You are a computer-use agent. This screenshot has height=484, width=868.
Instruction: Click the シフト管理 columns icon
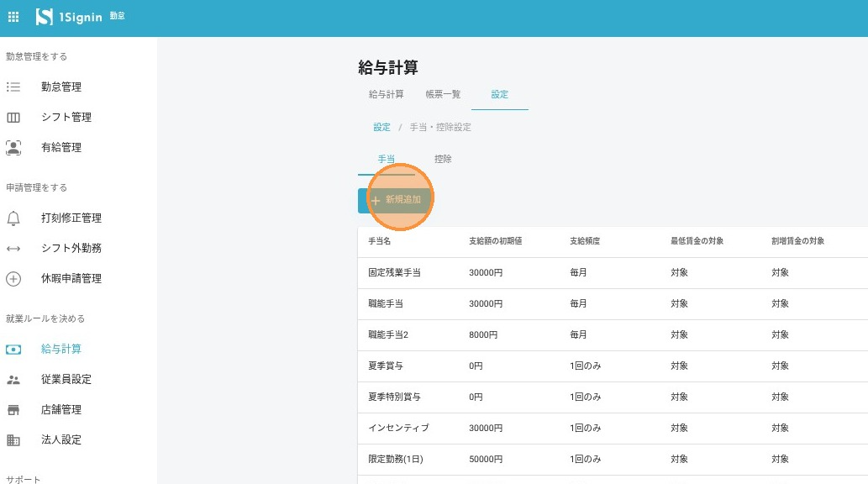(x=13, y=118)
